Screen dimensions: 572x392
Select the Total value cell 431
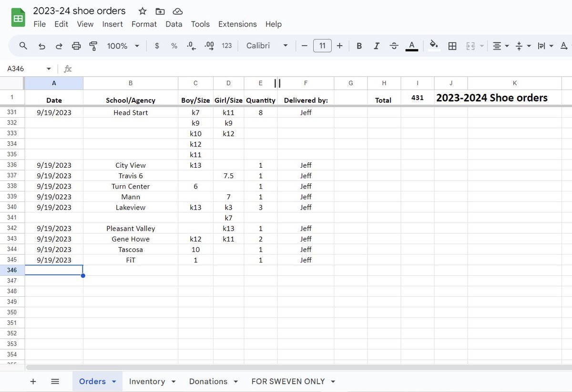click(x=418, y=98)
